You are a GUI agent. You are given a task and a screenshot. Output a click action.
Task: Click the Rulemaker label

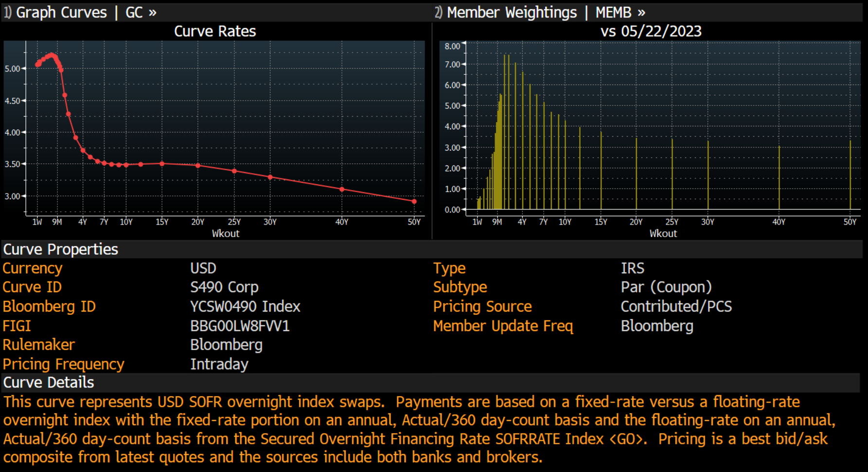click(x=39, y=345)
